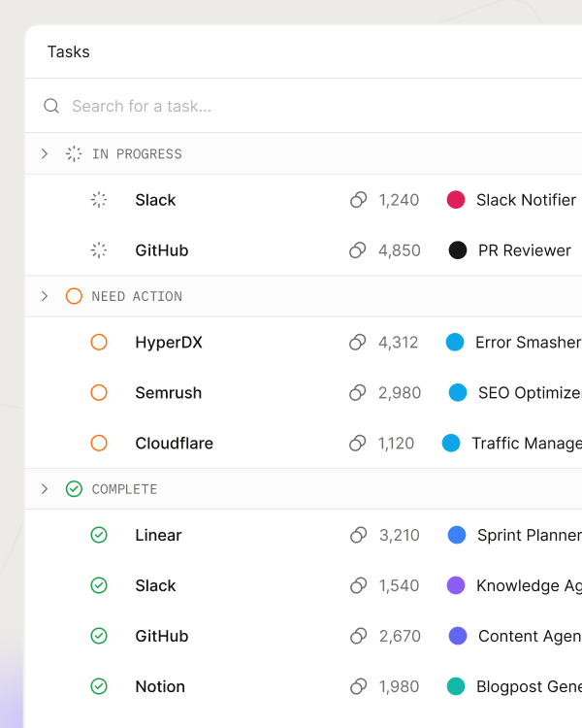582x728 pixels.
Task: Focus the Search for a task field
Action: click(304, 106)
